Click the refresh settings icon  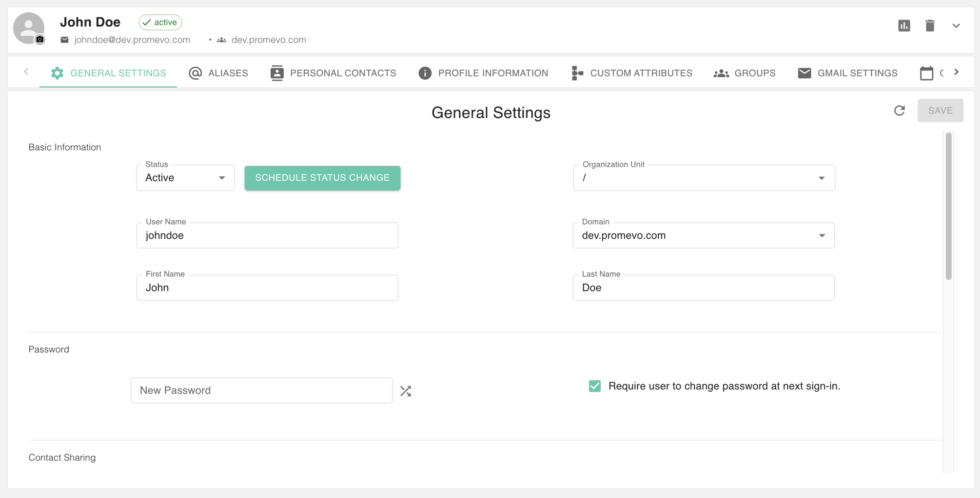pyautogui.click(x=900, y=111)
